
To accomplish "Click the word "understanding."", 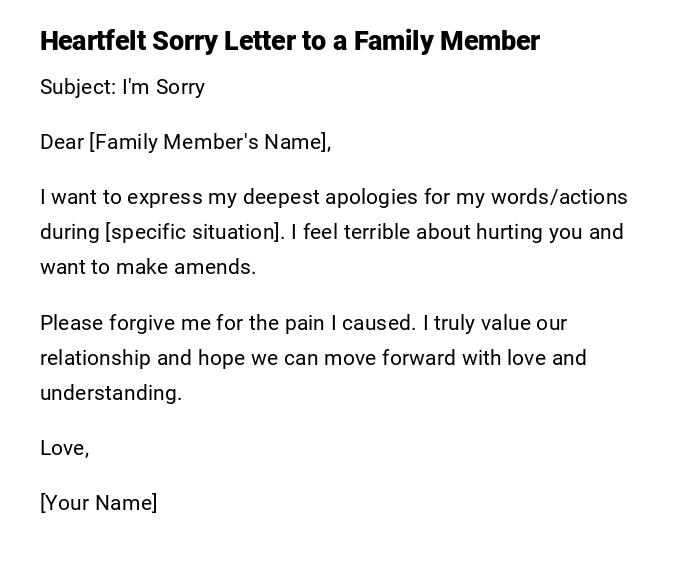I will (x=111, y=393).
